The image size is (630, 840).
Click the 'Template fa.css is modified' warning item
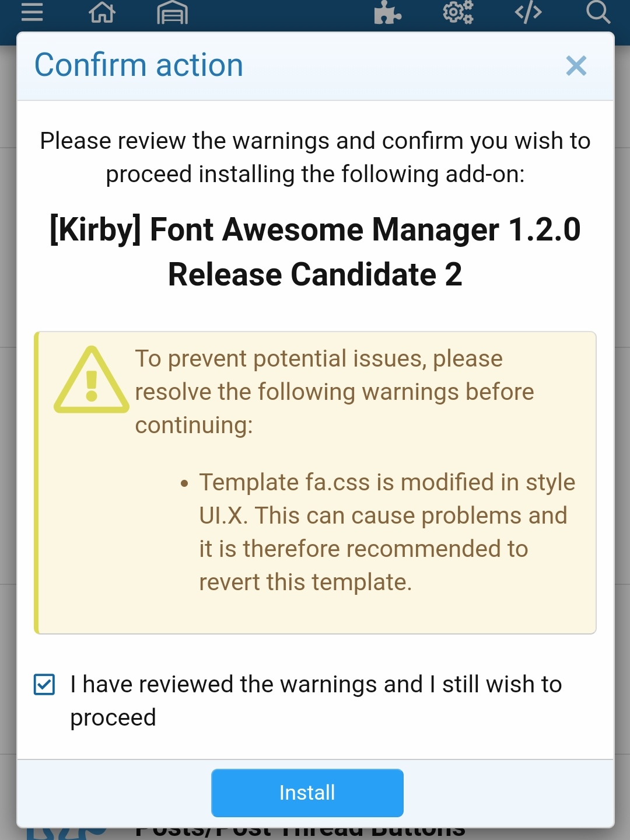387,532
